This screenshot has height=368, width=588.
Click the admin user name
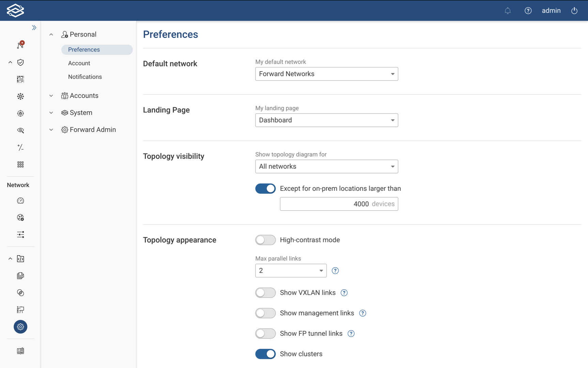[x=551, y=11]
